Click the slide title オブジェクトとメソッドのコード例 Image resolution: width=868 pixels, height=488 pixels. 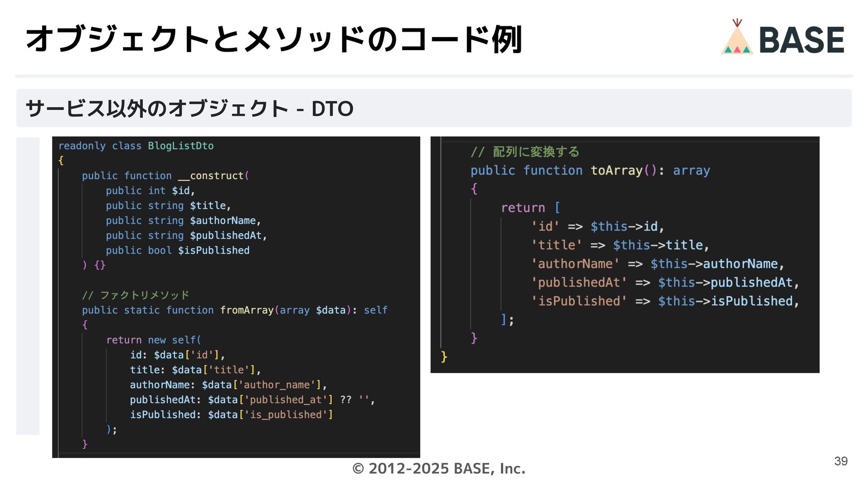(x=274, y=39)
